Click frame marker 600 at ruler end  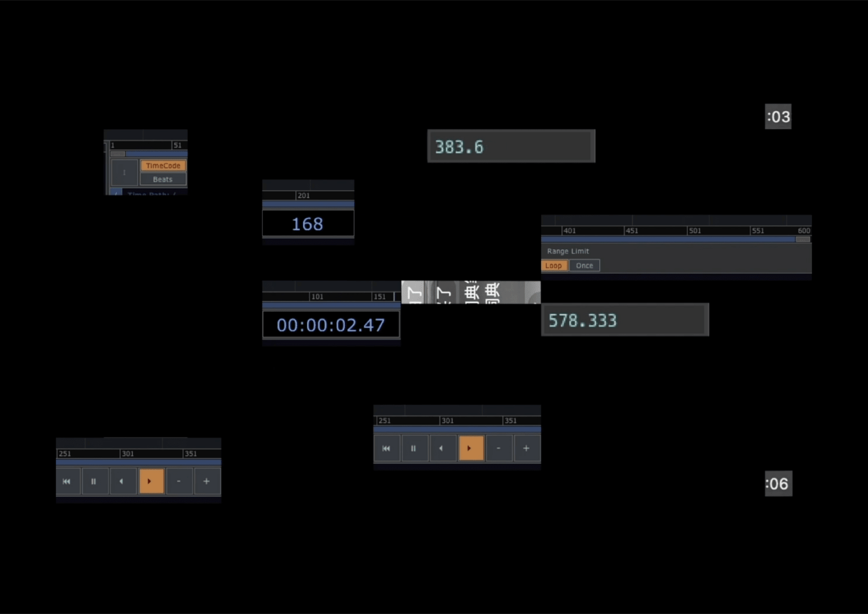pos(804,231)
